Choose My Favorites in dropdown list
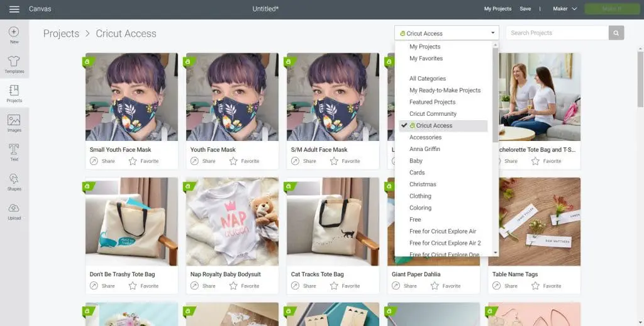 (x=426, y=59)
